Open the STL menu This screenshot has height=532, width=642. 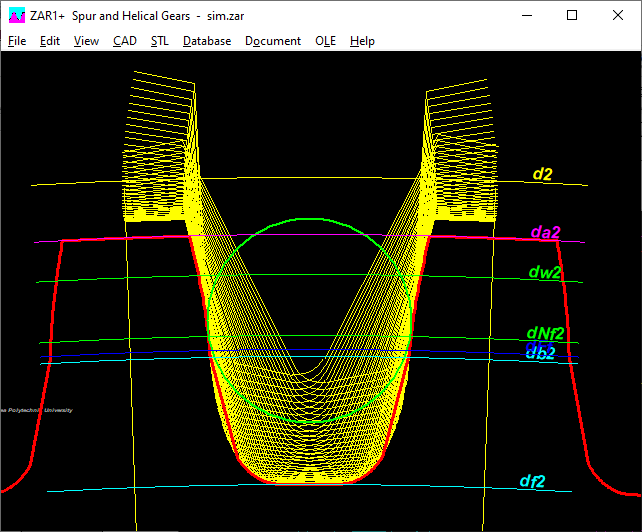click(x=160, y=41)
